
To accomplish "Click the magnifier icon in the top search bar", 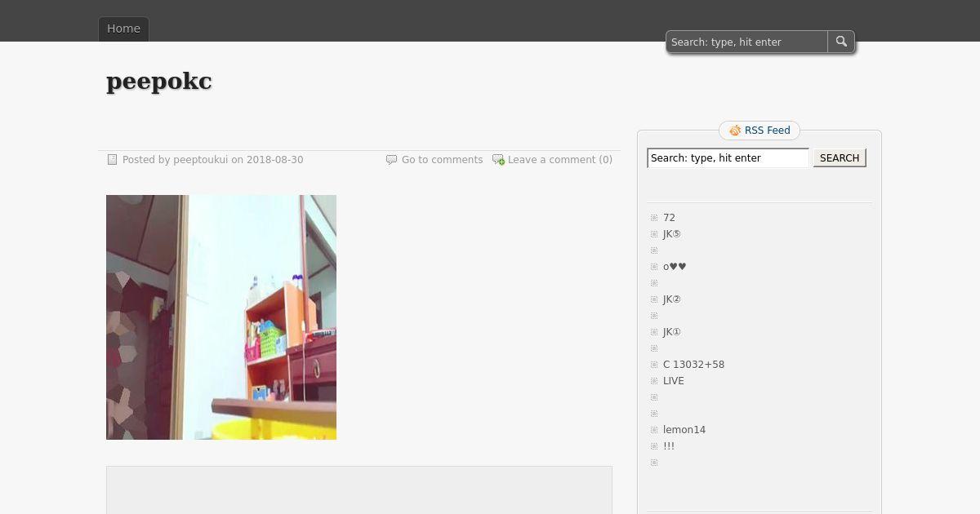I will 841,42.
